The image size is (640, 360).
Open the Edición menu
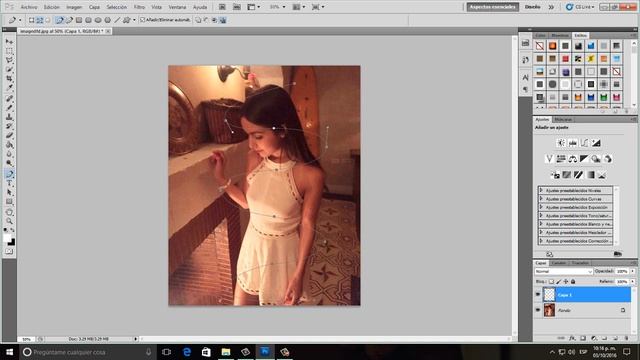pyautogui.click(x=51, y=7)
